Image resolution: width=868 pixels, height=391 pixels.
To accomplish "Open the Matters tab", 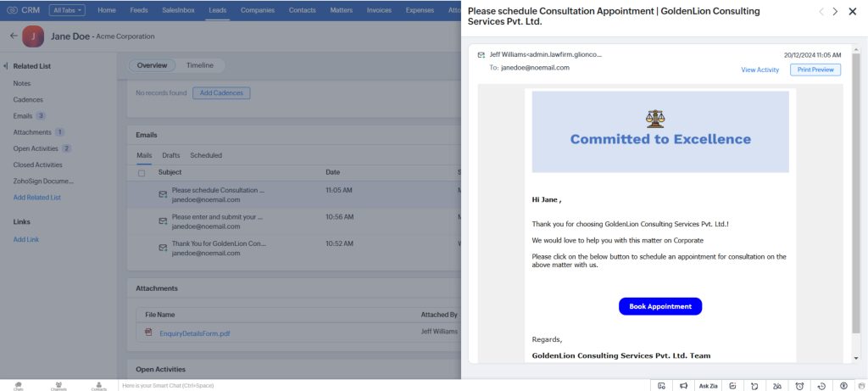I will click(x=341, y=10).
